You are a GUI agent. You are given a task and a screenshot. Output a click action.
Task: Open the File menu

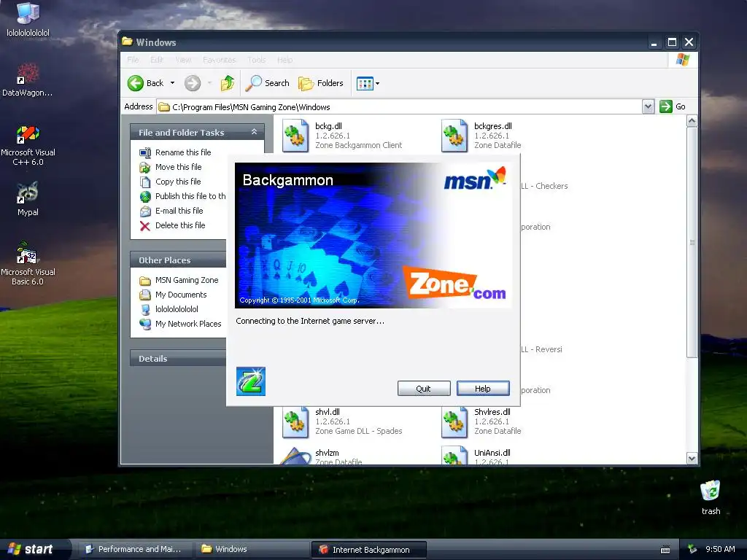(133, 60)
